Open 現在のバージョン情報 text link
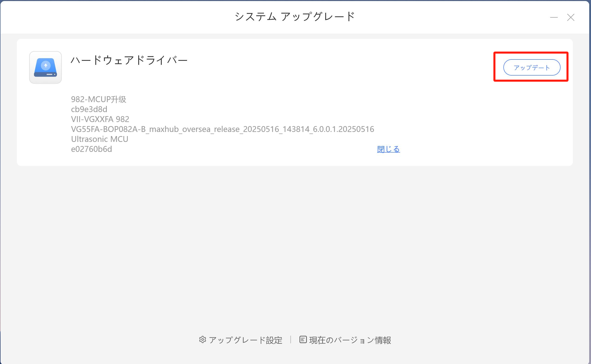This screenshot has width=591, height=364. [350, 340]
